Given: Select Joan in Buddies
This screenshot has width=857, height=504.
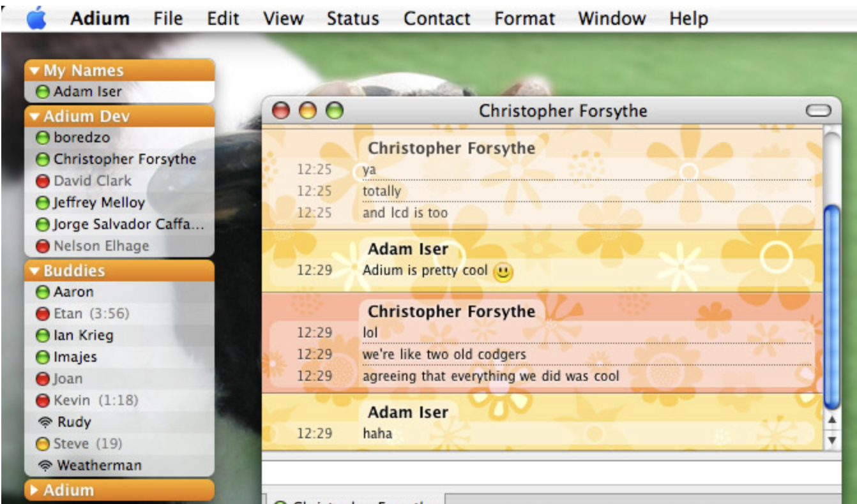Looking at the screenshot, I should coord(68,378).
